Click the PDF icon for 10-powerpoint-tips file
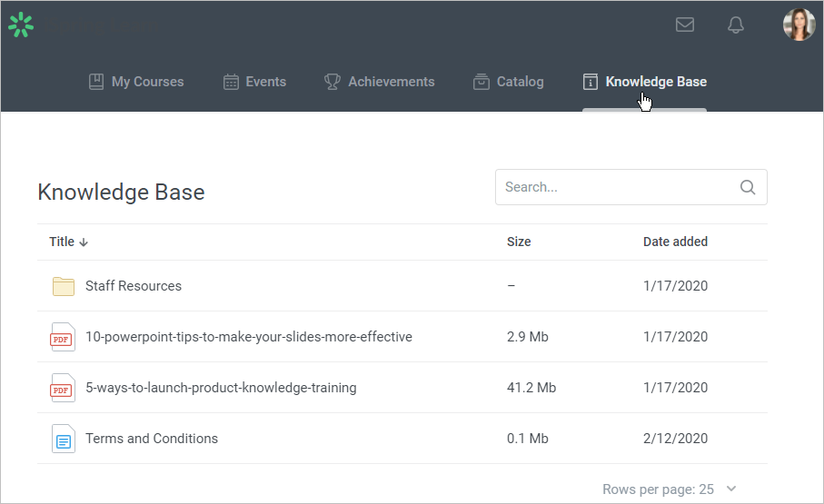This screenshot has width=824, height=504. pyautogui.click(x=62, y=337)
